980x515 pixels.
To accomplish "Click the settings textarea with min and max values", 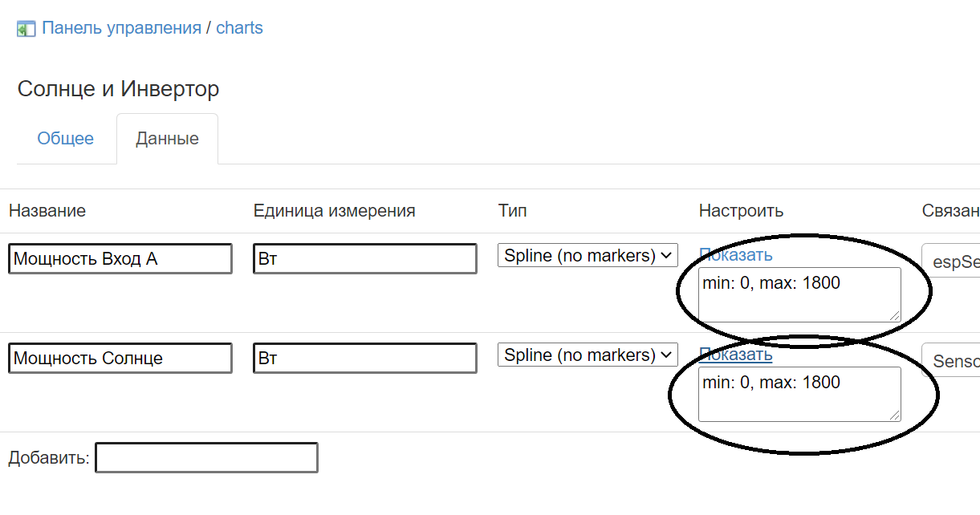I will (x=799, y=295).
